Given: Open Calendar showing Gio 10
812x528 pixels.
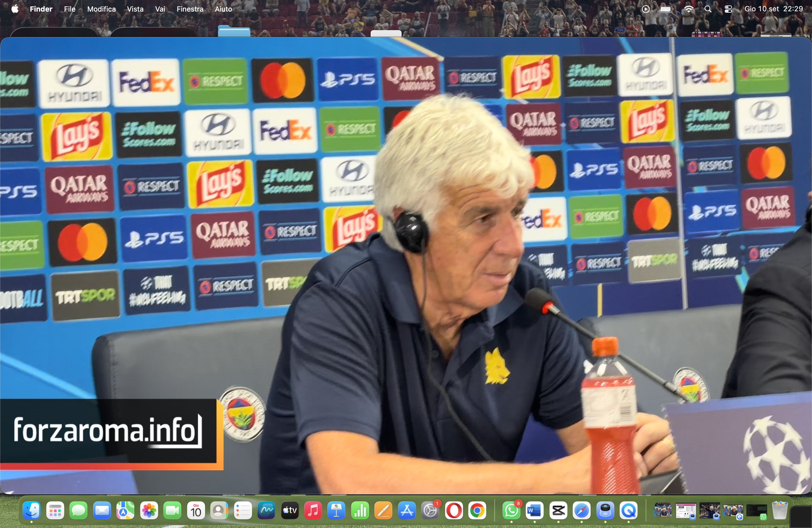Looking at the screenshot, I should pos(196,511).
